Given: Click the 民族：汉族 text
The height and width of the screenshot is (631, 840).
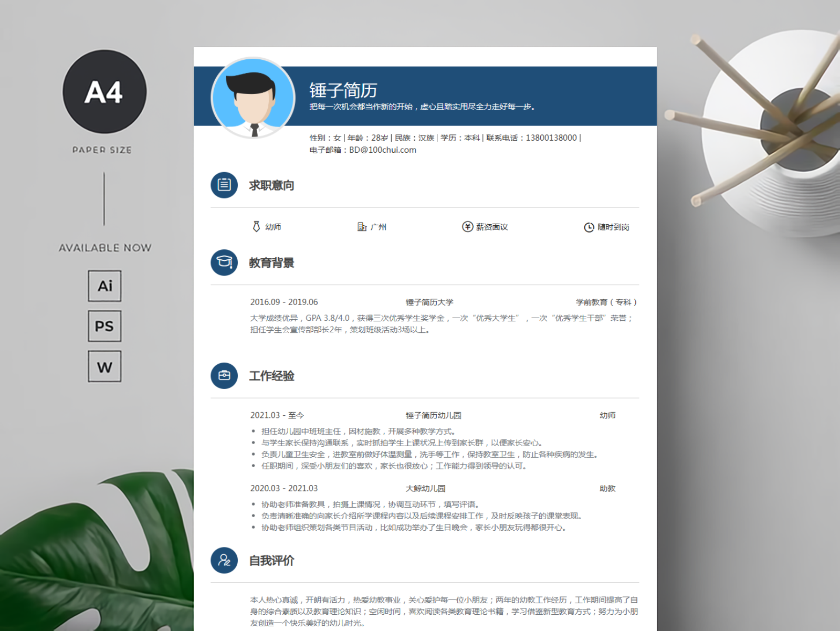Looking at the screenshot, I should point(414,138).
